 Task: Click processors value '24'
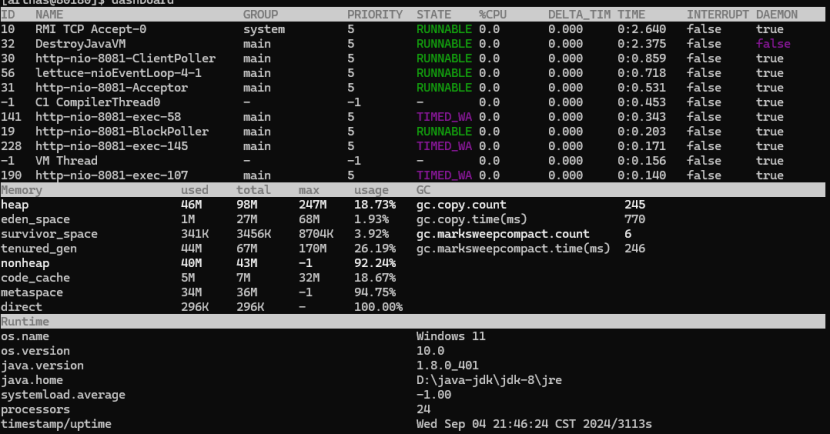coord(423,410)
